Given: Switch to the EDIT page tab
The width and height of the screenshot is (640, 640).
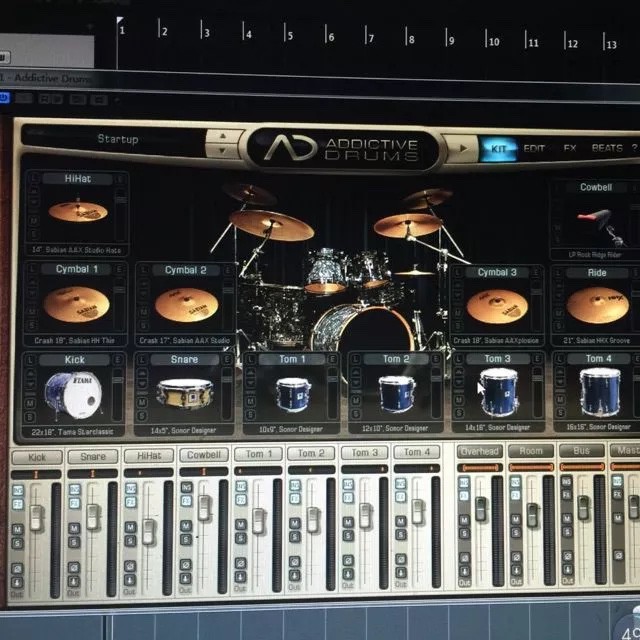Looking at the screenshot, I should click(535, 148).
